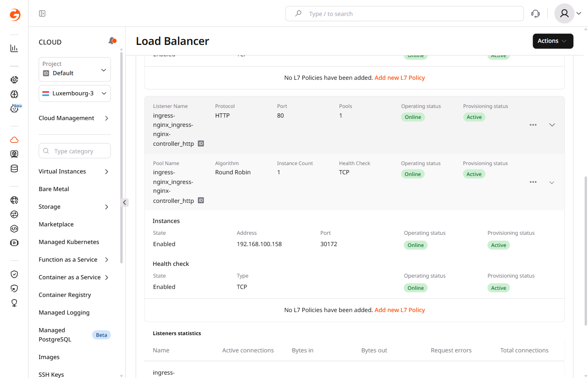Copy ID of the listener controller_http

pyautogui.click(x=201, y=144)
